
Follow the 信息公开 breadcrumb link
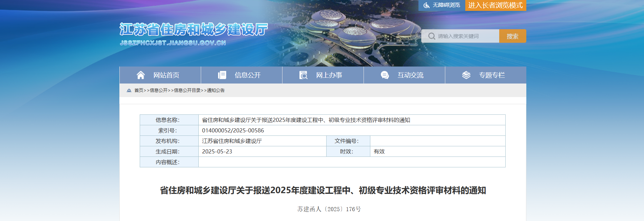click(x=159, y=90)
